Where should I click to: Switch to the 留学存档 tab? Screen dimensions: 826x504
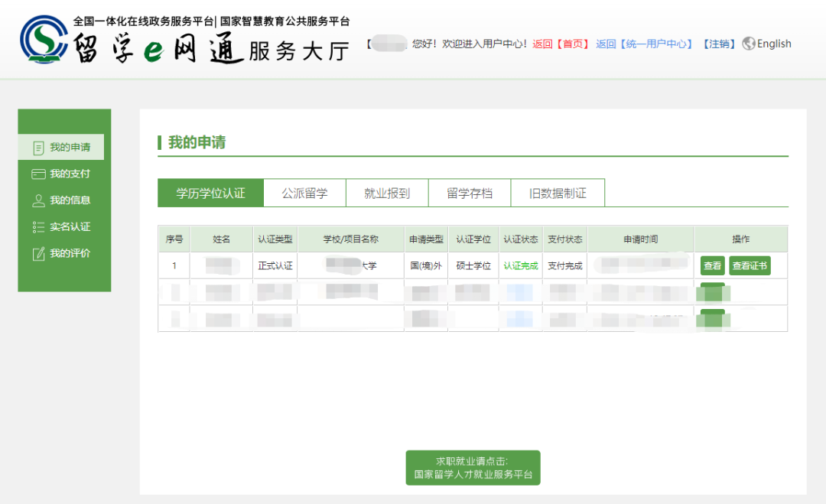(470, 193)
